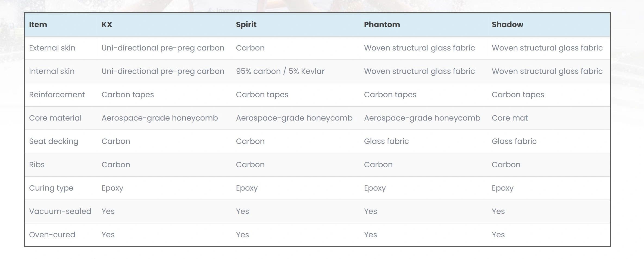Select the "External skin" row label
644x259 pixels.
[x=52, y=48]
